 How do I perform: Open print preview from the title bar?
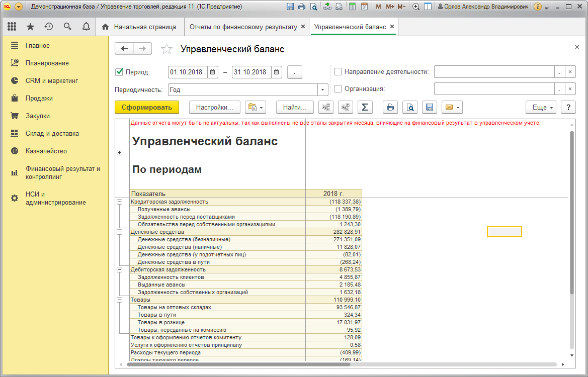click(313, 7)
